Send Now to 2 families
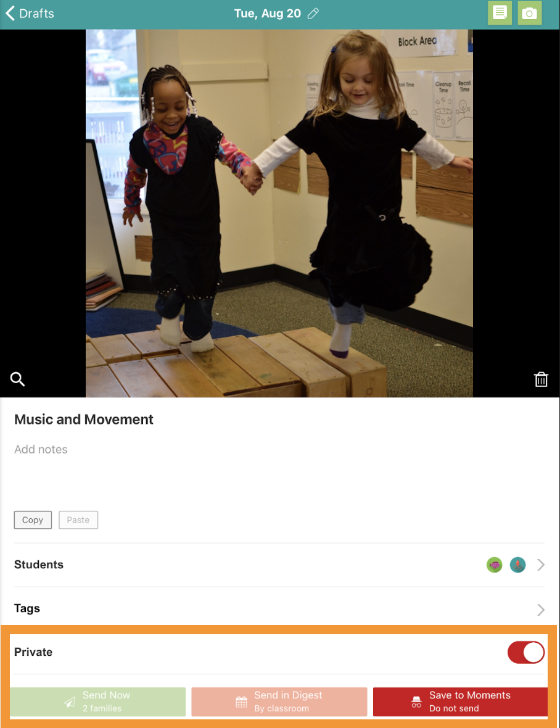 (98, 701)
